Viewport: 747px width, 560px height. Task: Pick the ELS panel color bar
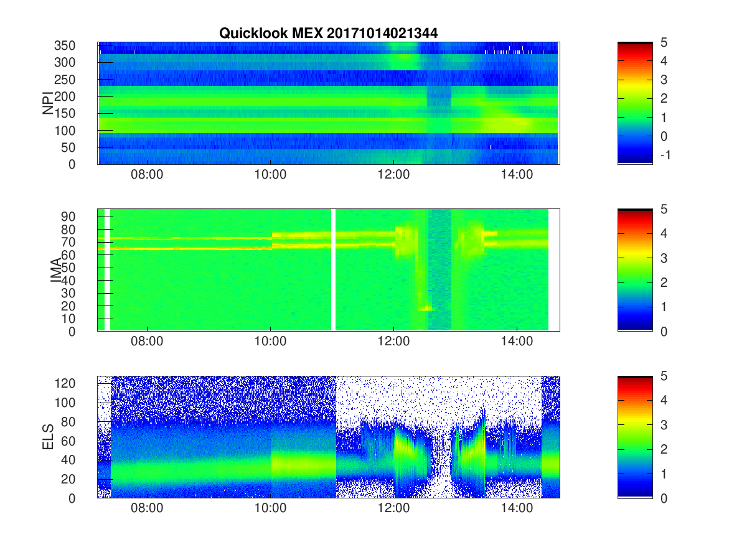(x=635, y=437)
